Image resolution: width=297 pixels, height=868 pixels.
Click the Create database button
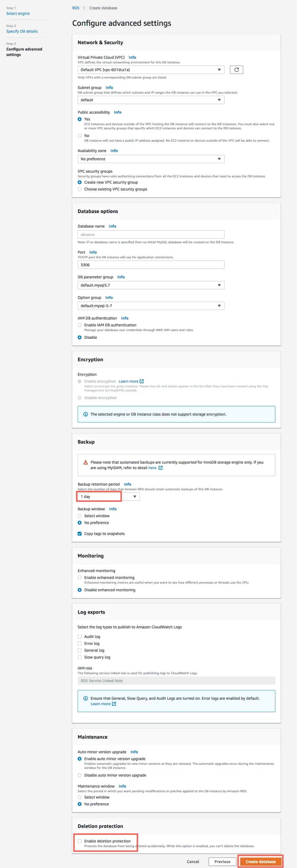pos(261,862)
